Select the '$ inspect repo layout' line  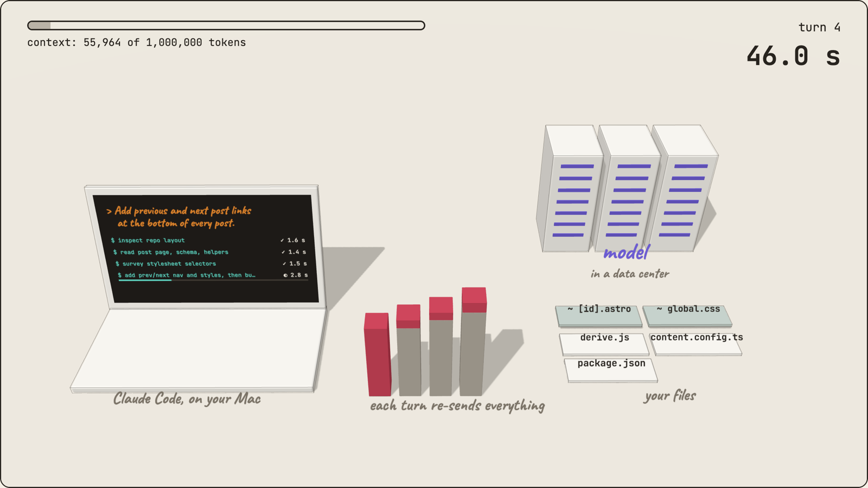148,240
